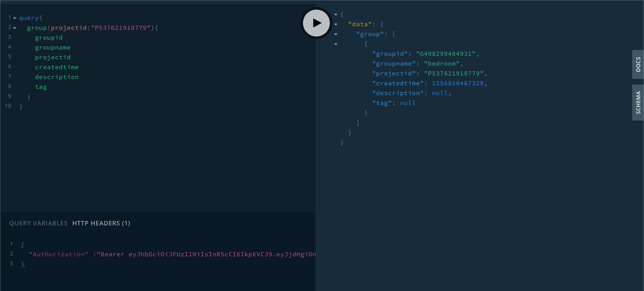Collapse the "data" object in the response

[x=336, y=24]
